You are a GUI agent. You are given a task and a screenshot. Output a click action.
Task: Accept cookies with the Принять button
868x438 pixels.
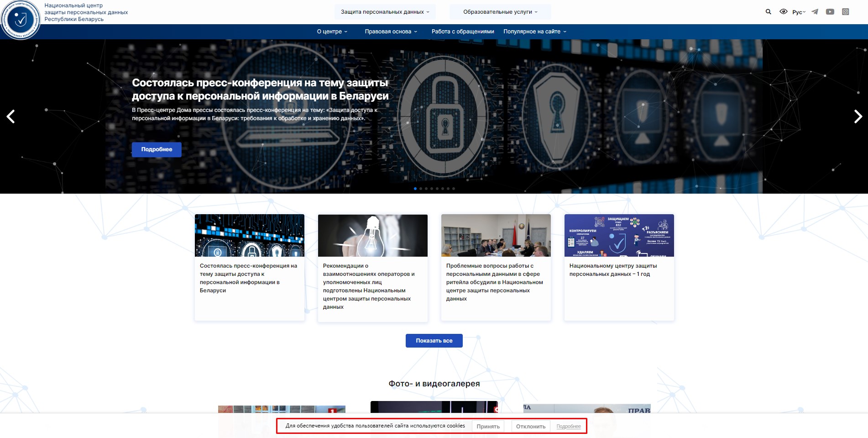pos(488,427)
